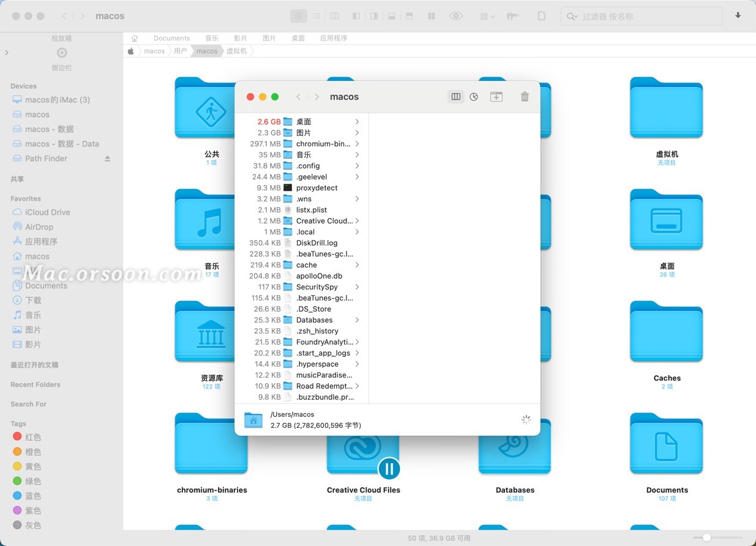Viewport: 756px width, 546px height.
Task: Toggle the eye visibility icon in toolbar
Action: coord(456,16)
